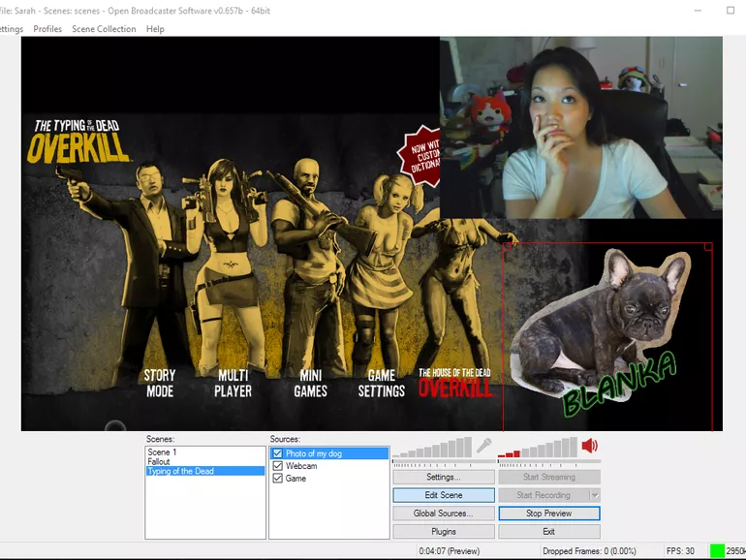This screenshot has width=746, height=560.
Task: Open the Help menu
Action: [x=155, y=29]
